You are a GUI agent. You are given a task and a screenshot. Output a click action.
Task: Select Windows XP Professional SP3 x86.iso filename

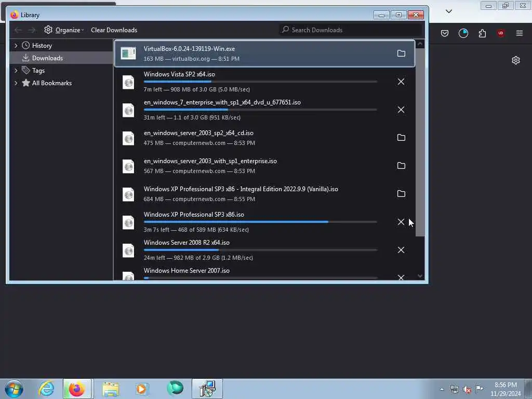(194, 215)
